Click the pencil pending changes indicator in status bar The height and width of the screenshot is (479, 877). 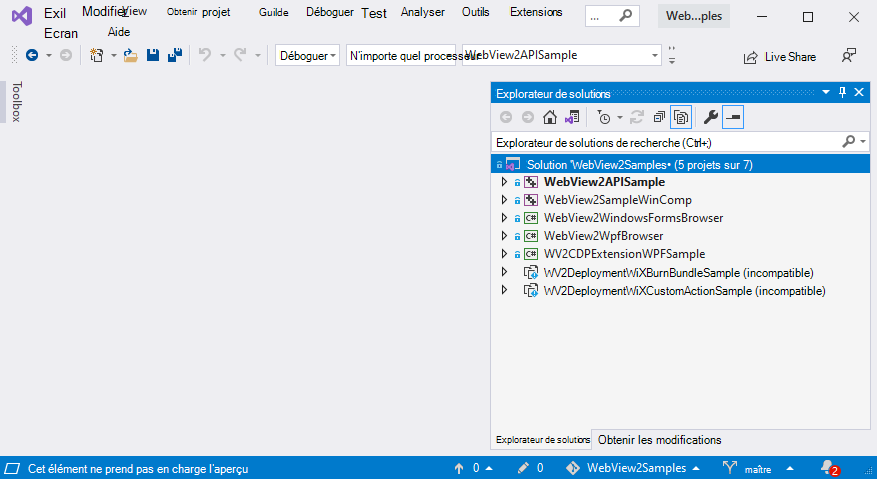click(x=530, y=468)
